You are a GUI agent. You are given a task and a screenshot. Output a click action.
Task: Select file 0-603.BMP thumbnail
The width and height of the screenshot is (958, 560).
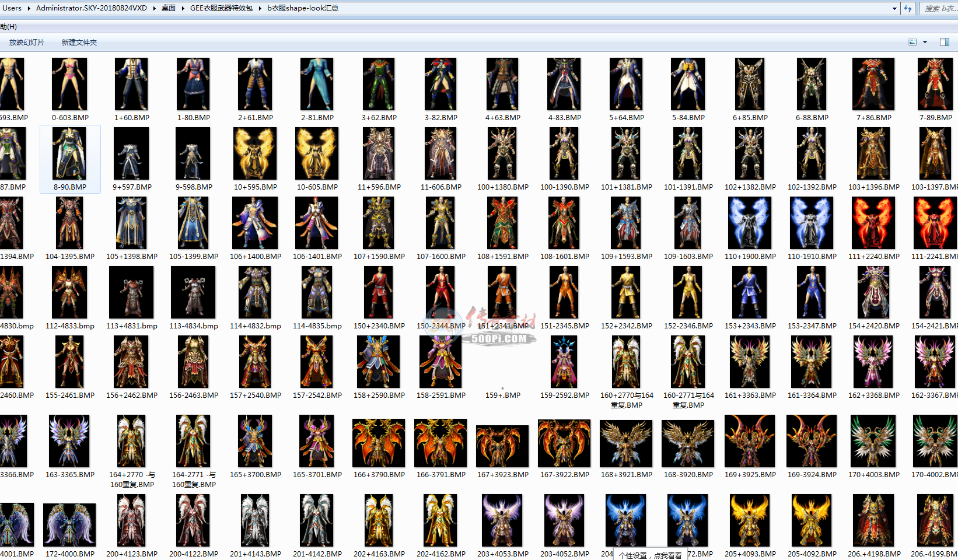click(x=69, y=84)
